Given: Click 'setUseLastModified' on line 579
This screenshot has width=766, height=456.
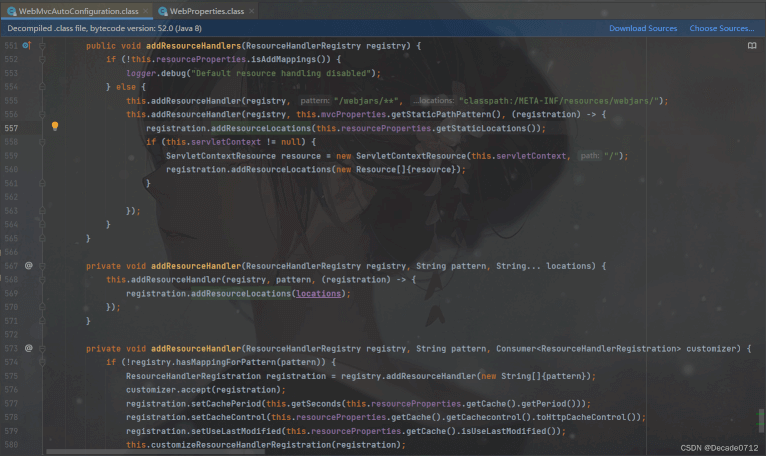Looking at the screenshot, I should [236, 431].
